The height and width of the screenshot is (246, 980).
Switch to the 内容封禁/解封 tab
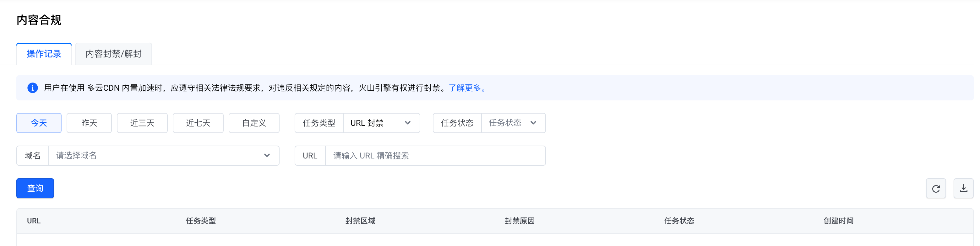click(113, 54)
